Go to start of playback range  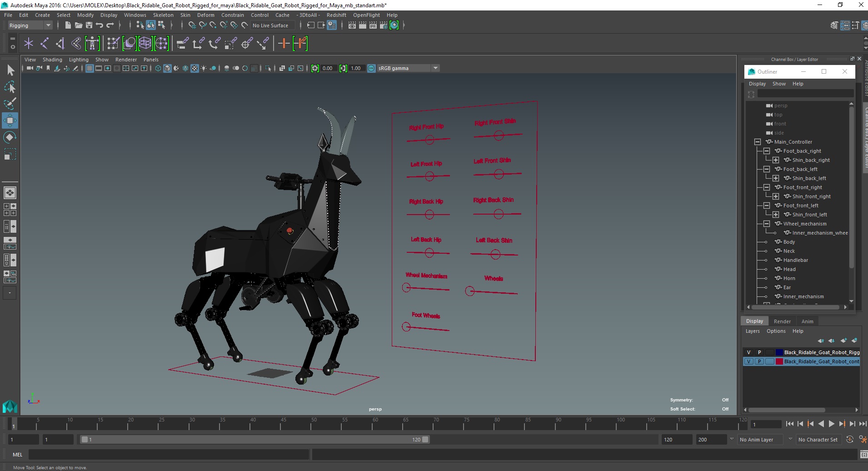click(x=789, y=424)
